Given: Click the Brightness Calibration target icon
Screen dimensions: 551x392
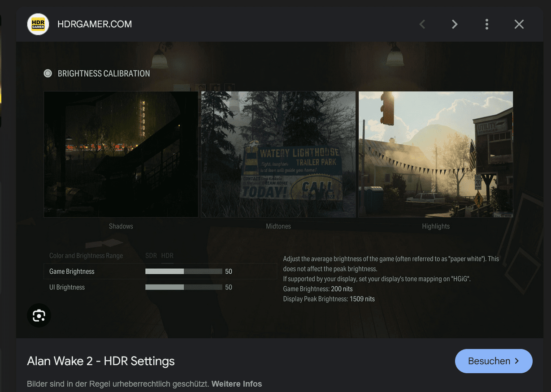Looking at the screenshot, I should (x=48, y=73).
